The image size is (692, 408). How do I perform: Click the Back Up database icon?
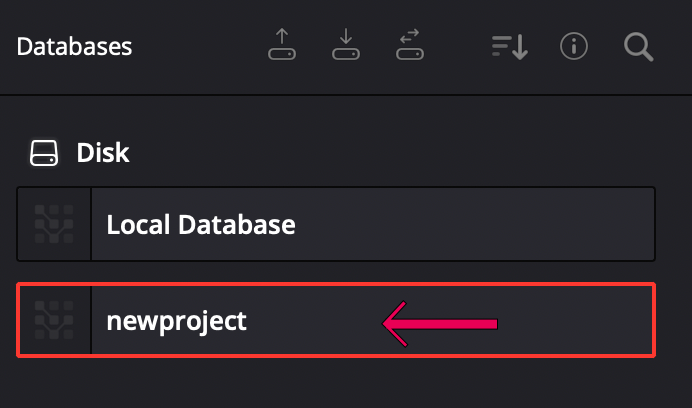click(x=282, y=44)
